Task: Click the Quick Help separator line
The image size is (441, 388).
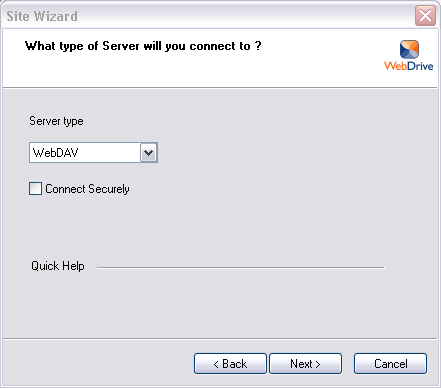Action: pos(240,267)
